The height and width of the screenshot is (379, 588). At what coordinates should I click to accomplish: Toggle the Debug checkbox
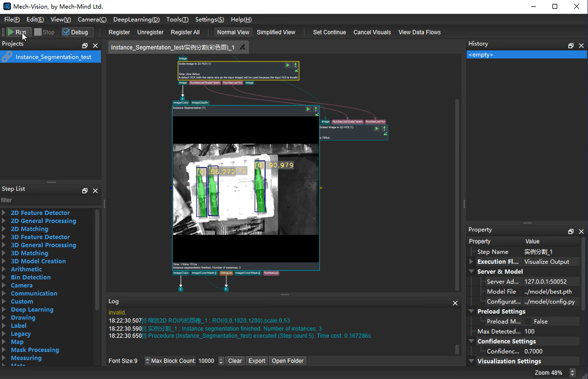66,32
